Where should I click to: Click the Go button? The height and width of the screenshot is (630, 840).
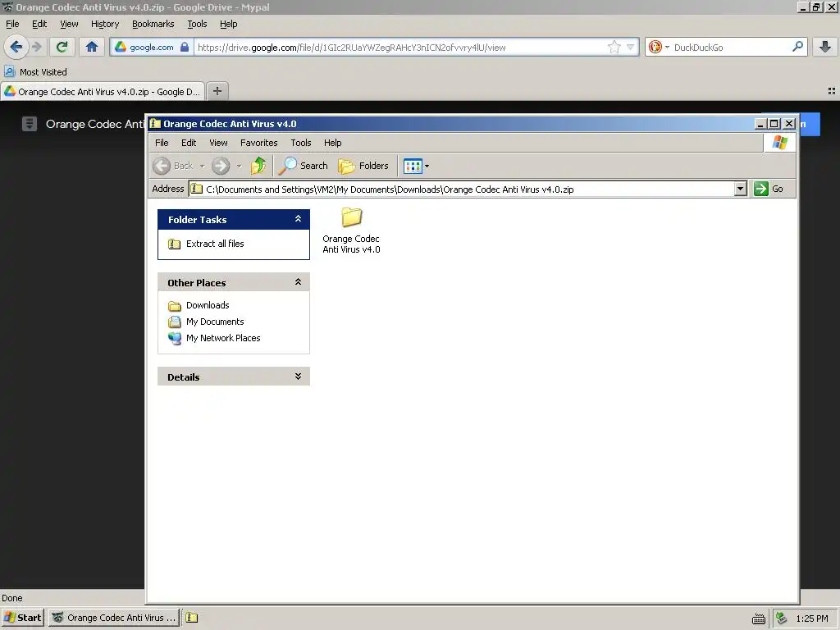click(x=769, y=189)
